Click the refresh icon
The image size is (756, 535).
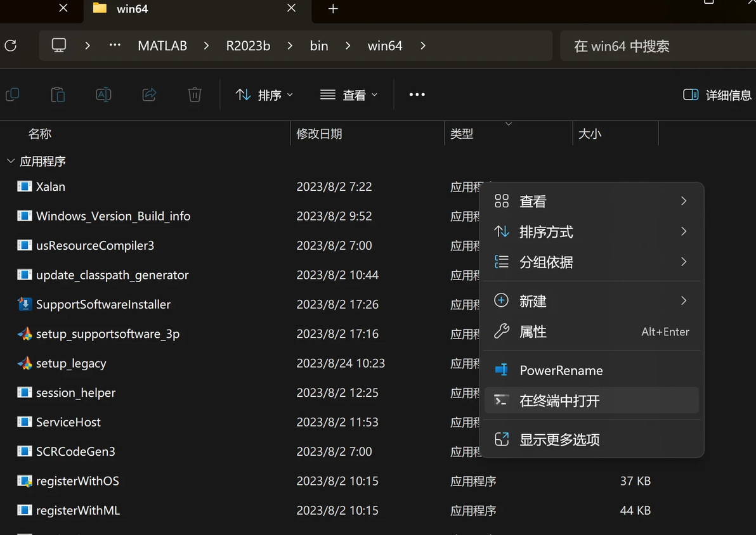click(11, 46)
